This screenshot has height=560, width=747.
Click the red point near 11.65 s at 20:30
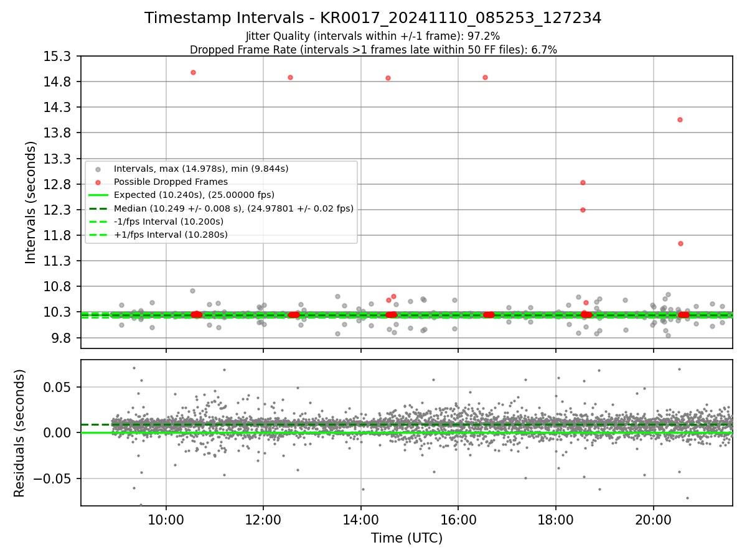680,243
